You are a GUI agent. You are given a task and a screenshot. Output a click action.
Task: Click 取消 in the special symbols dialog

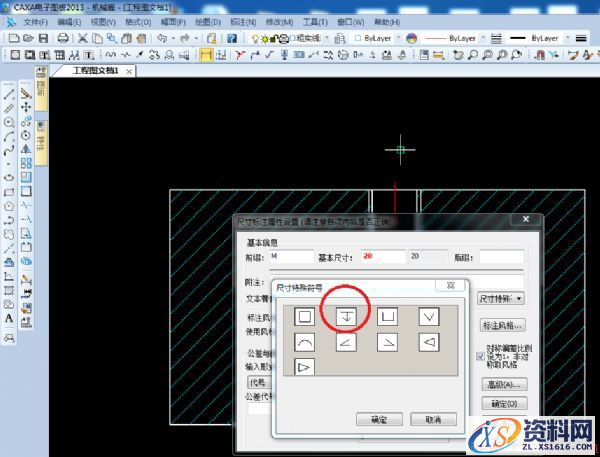pyautogui.click(x=432, y=418)
